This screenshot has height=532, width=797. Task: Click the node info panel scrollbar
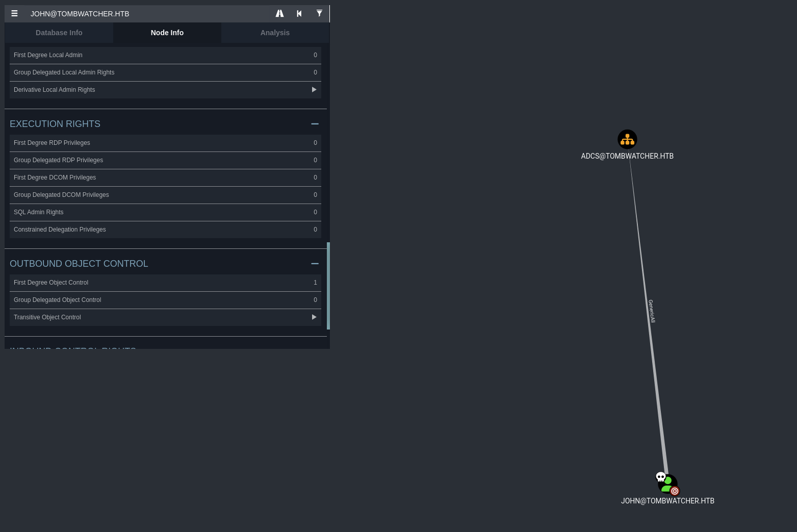(x=328, y=286)
